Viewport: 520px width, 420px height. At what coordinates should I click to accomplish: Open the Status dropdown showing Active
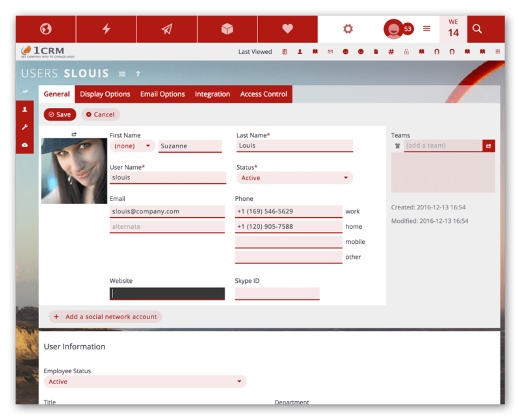click(294, 178)
